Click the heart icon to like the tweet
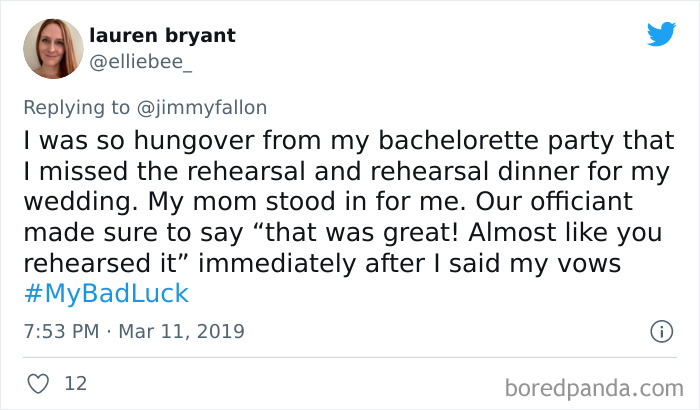This screenshot has width=700, height=410. pos(41,382)
